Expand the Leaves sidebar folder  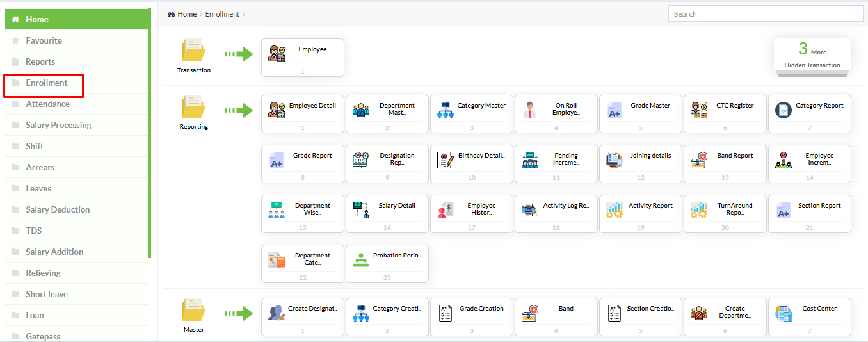tap(76, 188)
